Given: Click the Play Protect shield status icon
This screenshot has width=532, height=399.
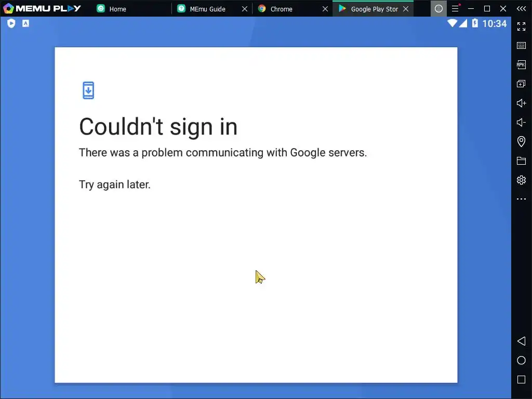Looking at the screenshot, I should click(x=11, y=23).
